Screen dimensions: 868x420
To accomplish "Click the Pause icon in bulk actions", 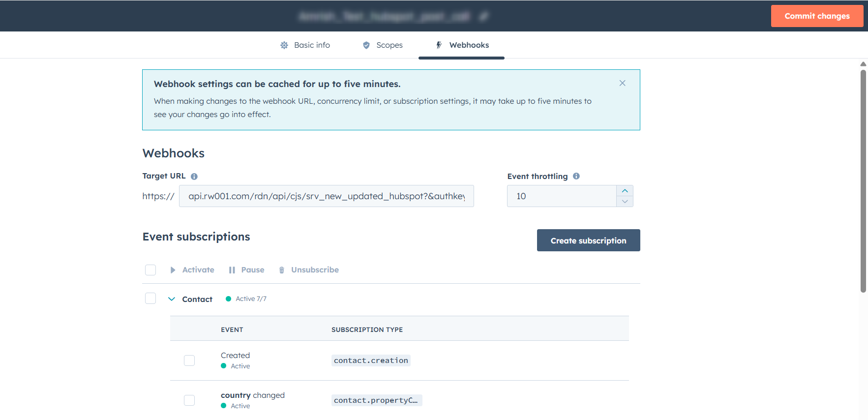I will pos(232,270).
